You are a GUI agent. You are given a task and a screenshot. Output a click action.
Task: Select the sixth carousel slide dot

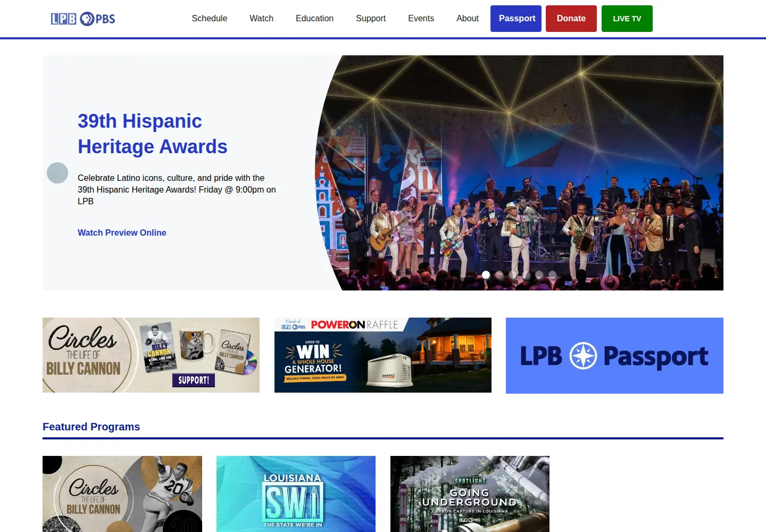point(552,275)
